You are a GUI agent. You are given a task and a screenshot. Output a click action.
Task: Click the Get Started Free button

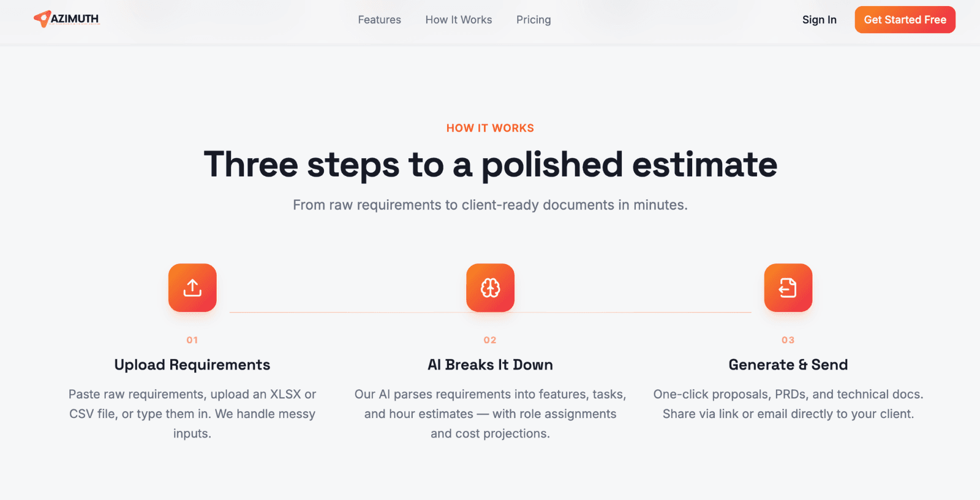pyautogui.click(x=905, y=20)
